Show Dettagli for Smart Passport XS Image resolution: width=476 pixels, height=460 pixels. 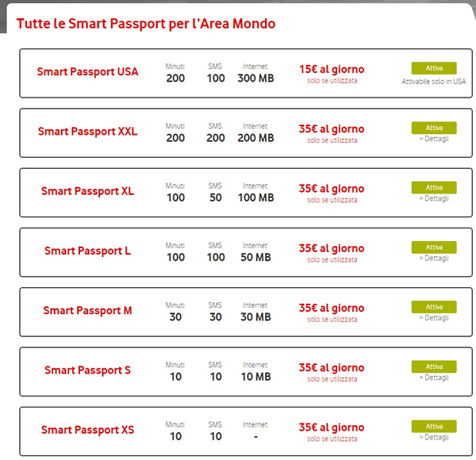(434, 437)
